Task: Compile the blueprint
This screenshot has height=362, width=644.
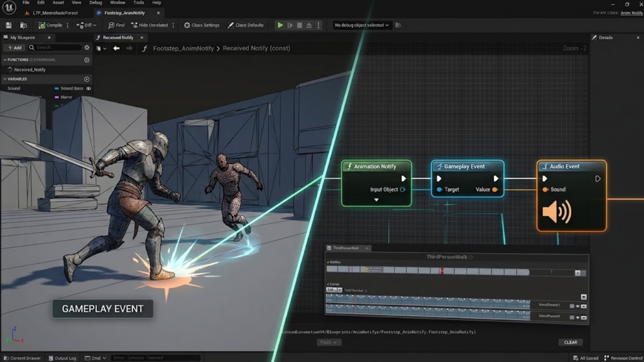Action: click(50, 25)
